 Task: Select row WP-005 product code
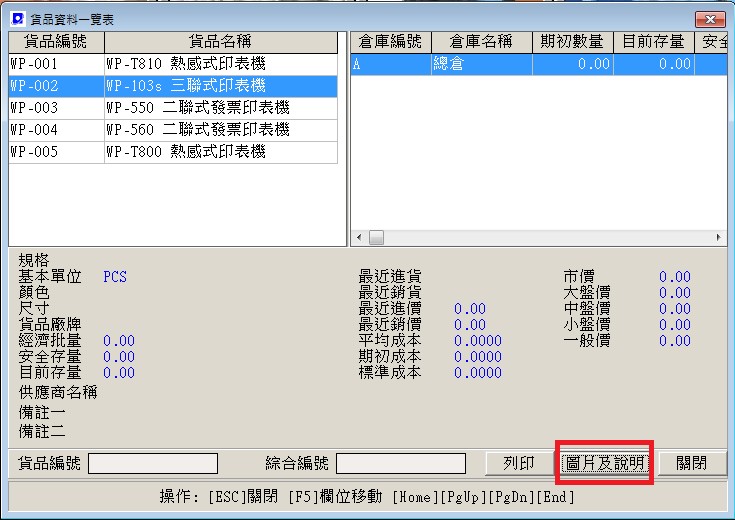(x=56, y=152)
